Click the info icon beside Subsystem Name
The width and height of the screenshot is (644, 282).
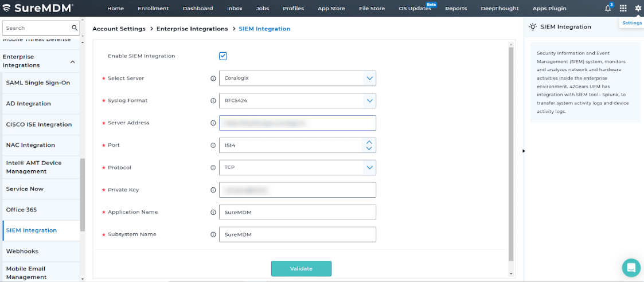pos(213,235)
